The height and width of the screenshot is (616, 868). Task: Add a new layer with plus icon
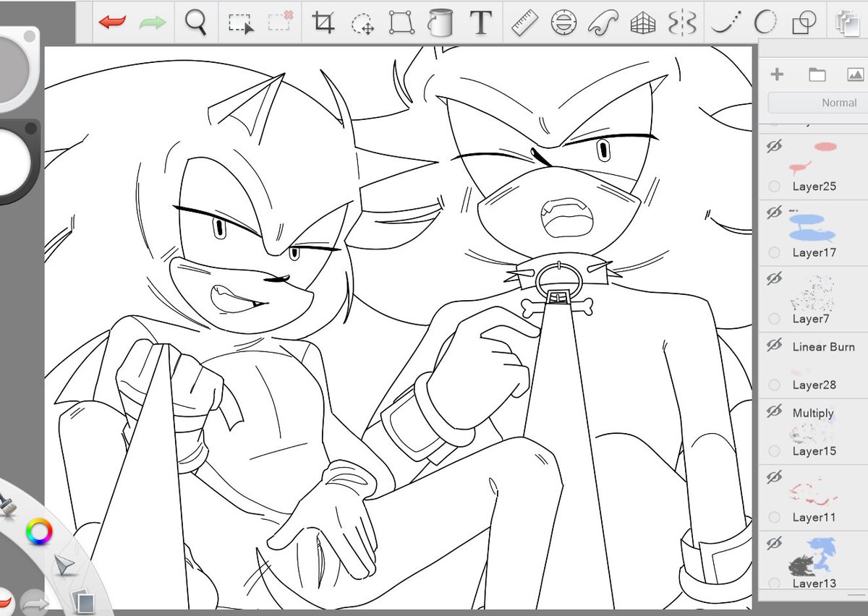tap(777, 74)
